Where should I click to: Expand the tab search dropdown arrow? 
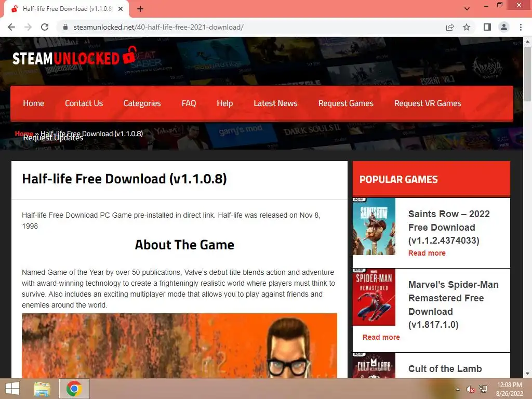tap(467, 9)
